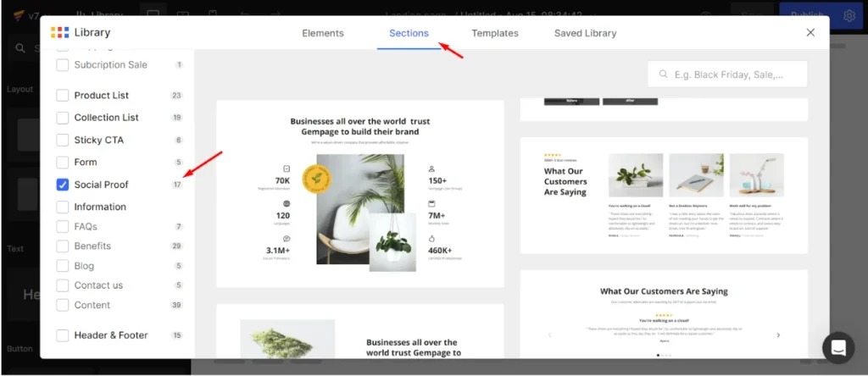Check the Content checkbox
This screenshot has width=868, height=376.
[63, 305]
